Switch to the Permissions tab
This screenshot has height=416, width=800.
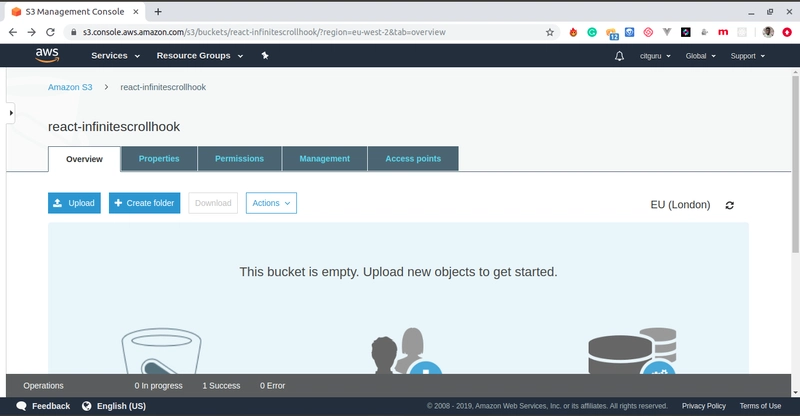click(x=239, y=159)
